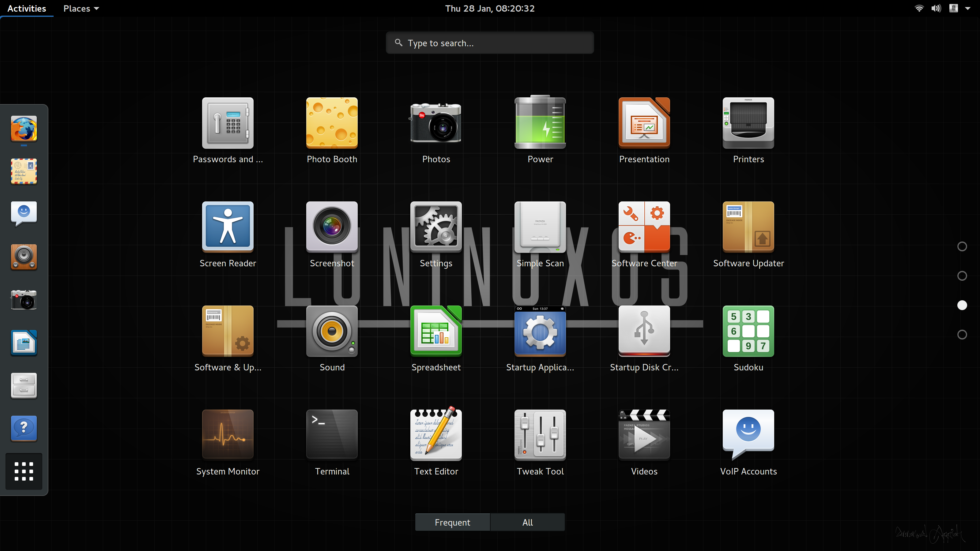Open Firefox from the dash
Image resolution: width=980 pixels, height=551 pixels.
[24, 129]
